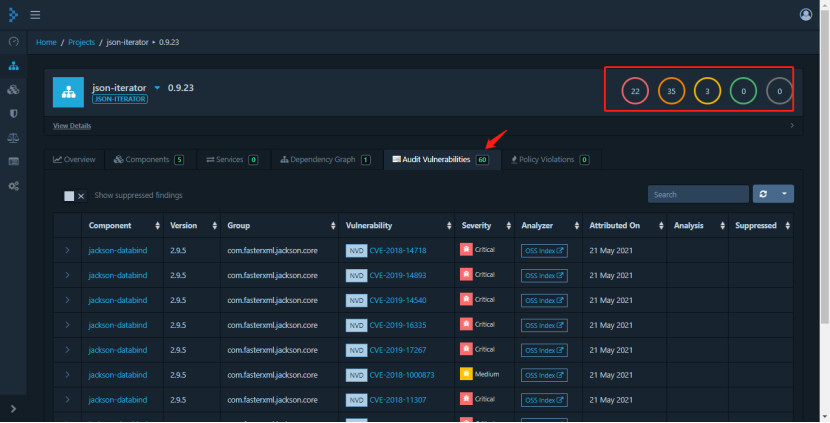
Task: Open table columns dropdown caret
Action: pos(784,194)
